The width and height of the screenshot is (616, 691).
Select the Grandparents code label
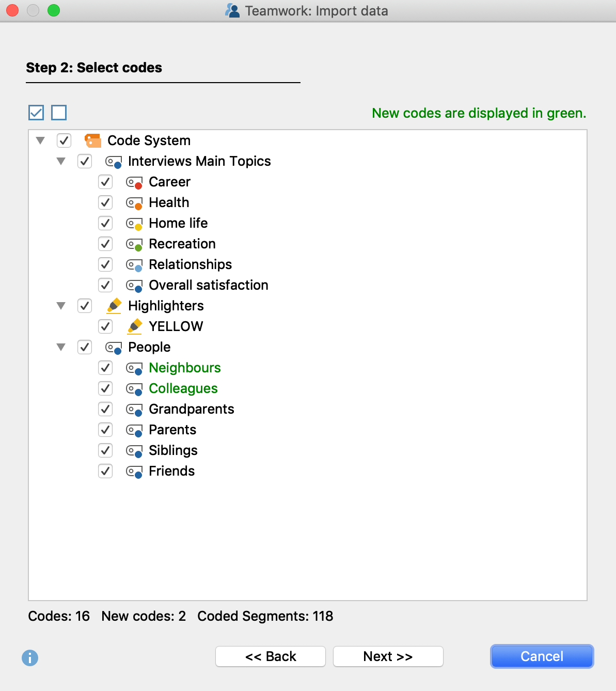(191, 409)
